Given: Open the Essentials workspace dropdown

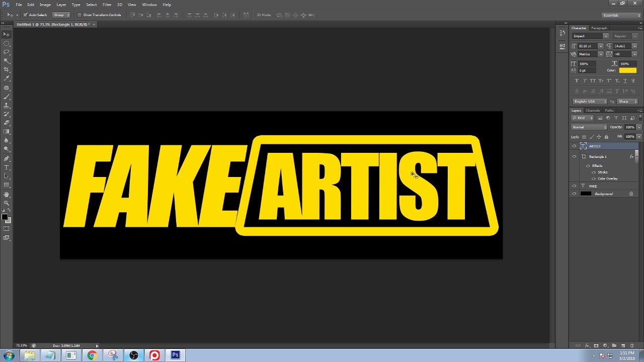Looking at the screenshot, I should [x=622, y=15].
